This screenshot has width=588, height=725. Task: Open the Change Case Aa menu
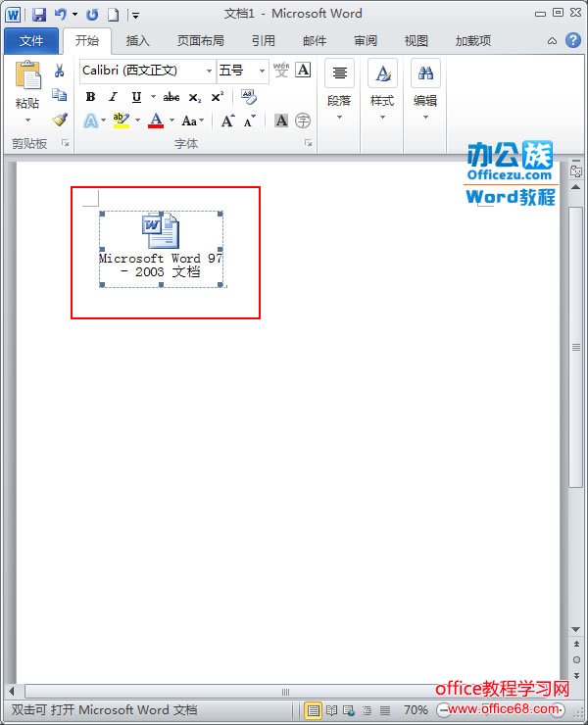[192, 121]
